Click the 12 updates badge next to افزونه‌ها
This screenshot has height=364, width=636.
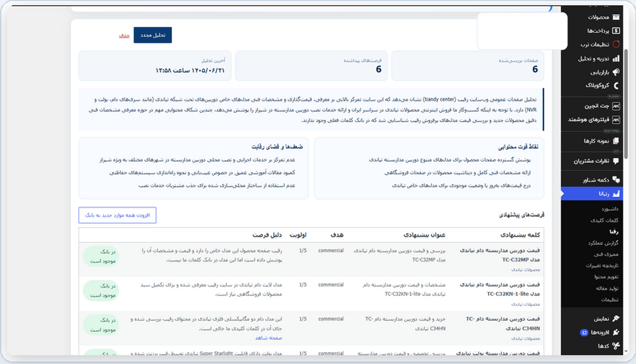click(584, 333)
